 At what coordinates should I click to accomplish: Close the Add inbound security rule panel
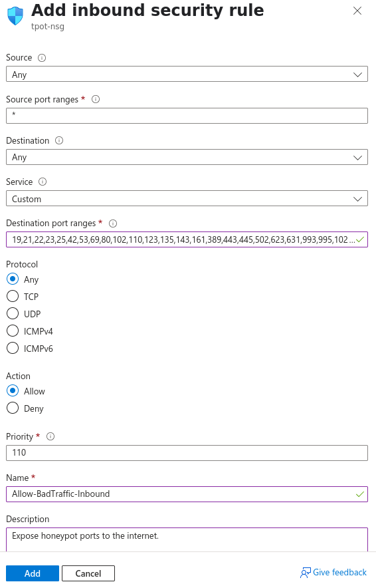[x=357, y=11]
